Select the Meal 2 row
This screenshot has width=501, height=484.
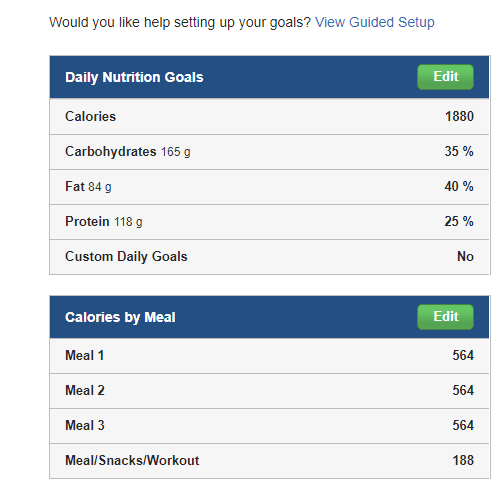tap(269, 391)
